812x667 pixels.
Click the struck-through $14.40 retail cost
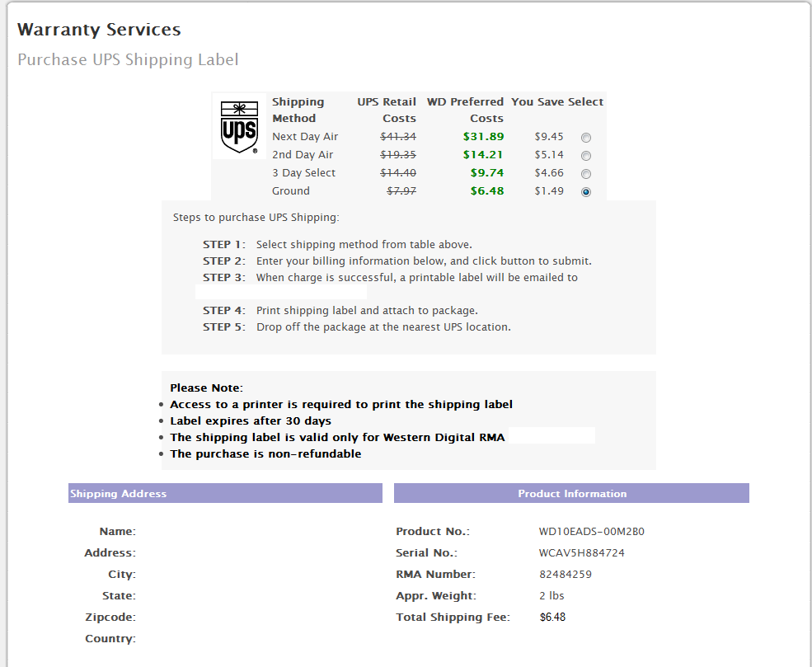tap(398, 172)
